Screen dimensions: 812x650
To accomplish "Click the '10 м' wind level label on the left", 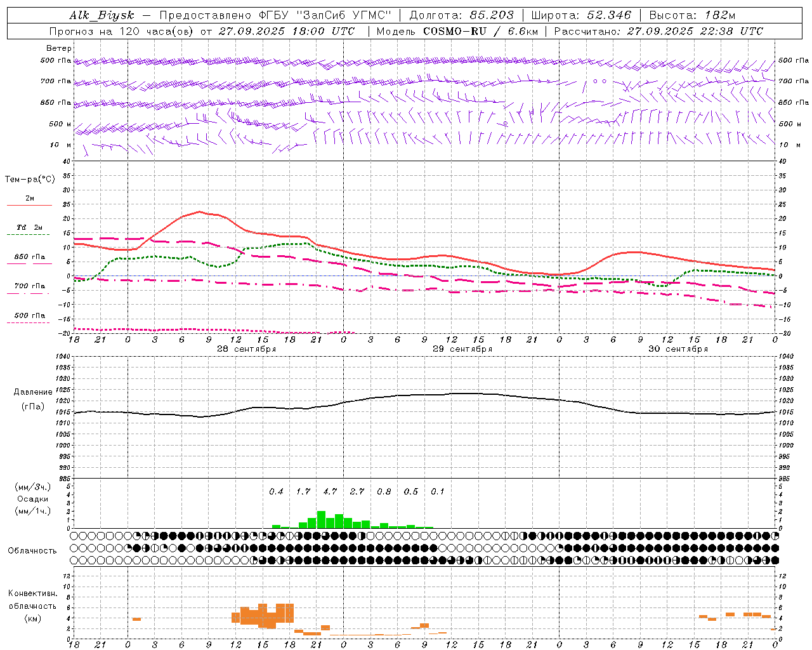I will (62, 145).
